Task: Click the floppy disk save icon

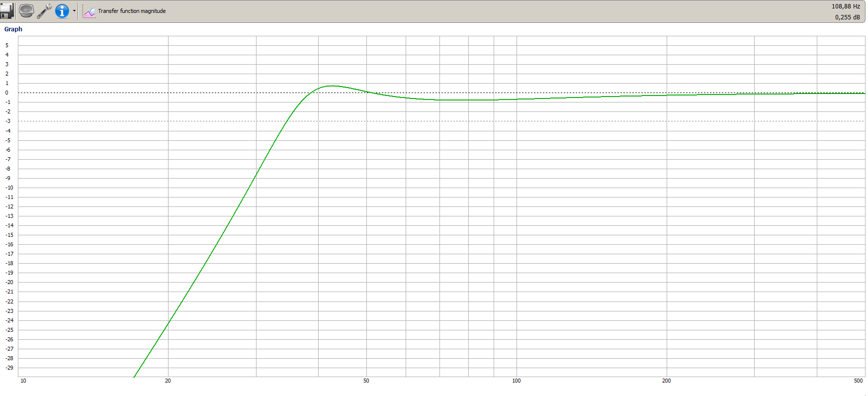Action: (6, 11)
